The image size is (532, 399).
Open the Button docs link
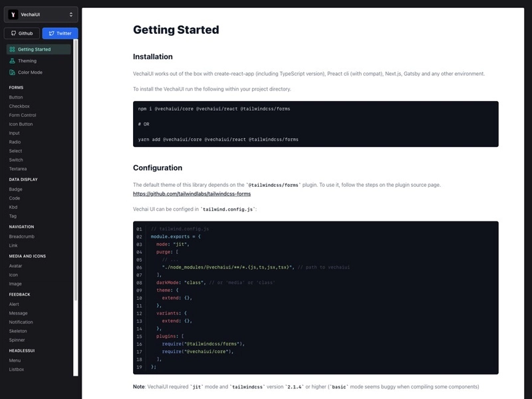tap(16, 97)
